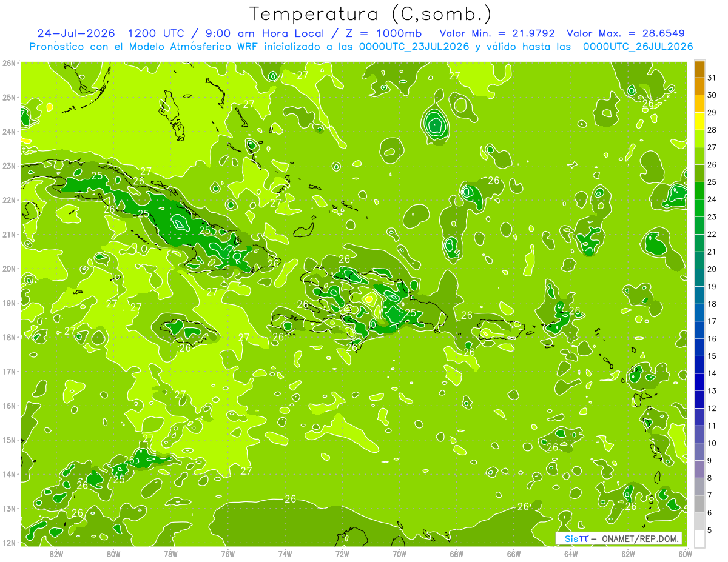Click the 23N latitude axis label
This screenshot has width=728, height=562.
tap(9, 166)
